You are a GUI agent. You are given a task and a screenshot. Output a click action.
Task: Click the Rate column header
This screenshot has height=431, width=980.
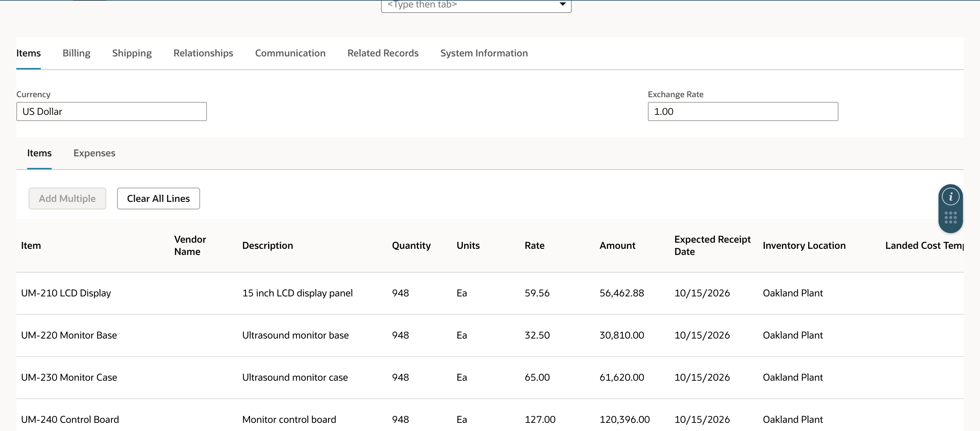[535, 245]
